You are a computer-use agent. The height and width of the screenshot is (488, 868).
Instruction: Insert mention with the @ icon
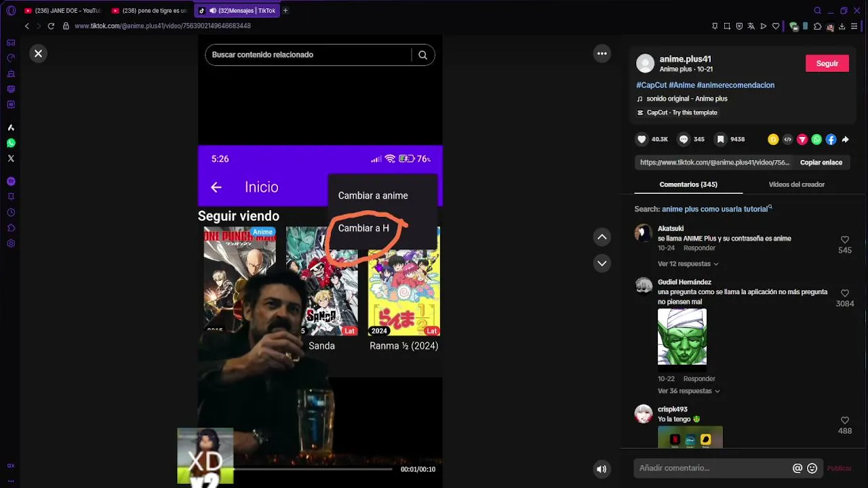point(797,468)
